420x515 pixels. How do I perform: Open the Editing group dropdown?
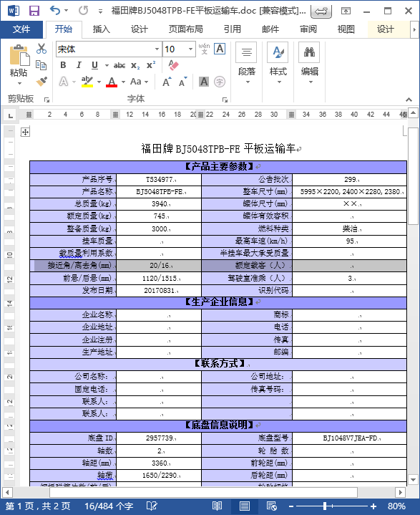pyautogui.click(x=309, y=63)
